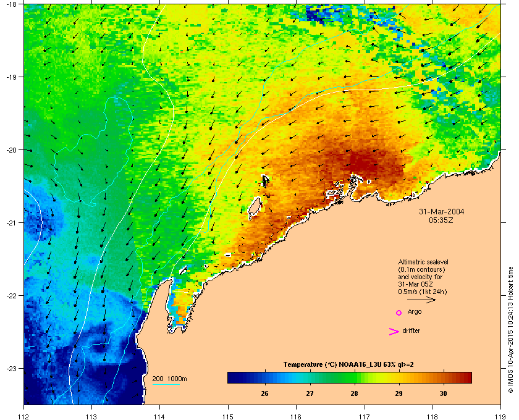
Task: Click the '0.5m/s (1kt 24h)' text
Action: [423, 292]
